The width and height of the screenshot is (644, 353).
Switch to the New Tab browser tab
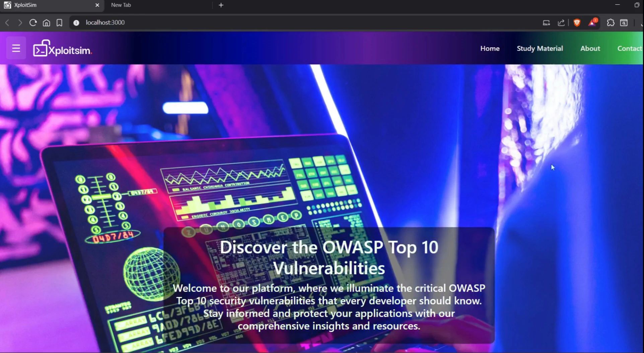point(157,5)
